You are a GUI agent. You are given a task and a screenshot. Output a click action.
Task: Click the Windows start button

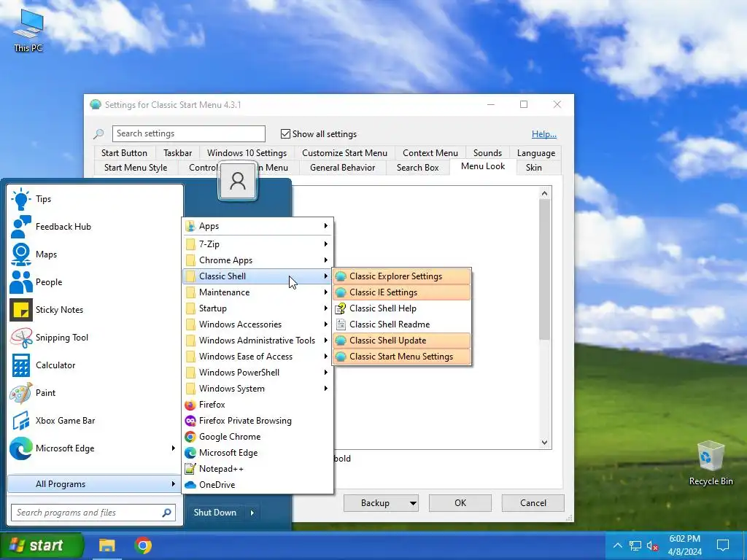point(42,545)
